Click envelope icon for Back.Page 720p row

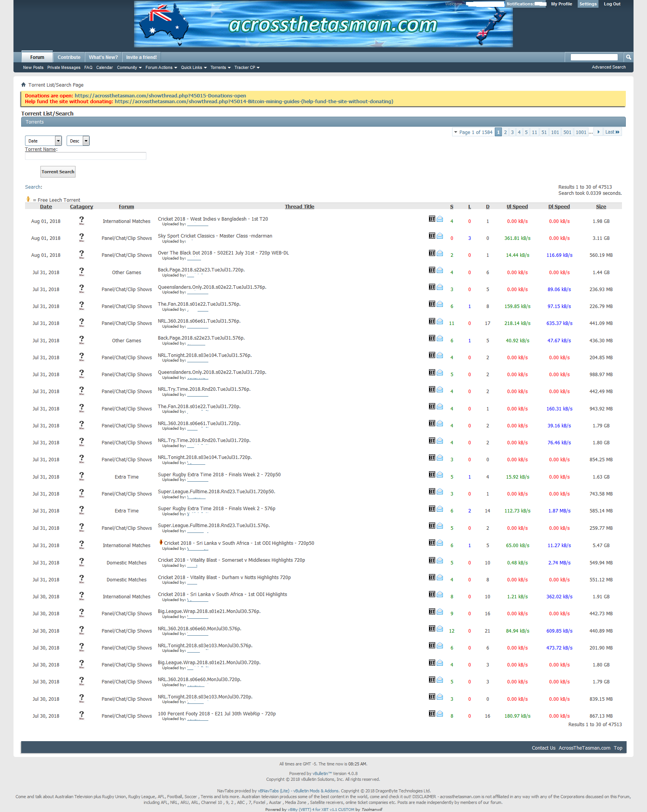click(439, 270)
